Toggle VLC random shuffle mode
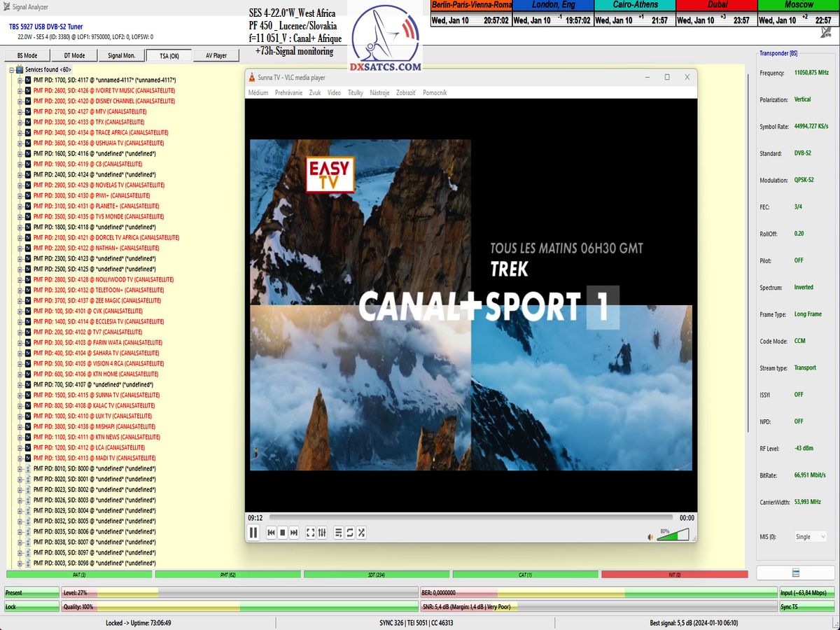This screenshot has height=630, width=840. 361,533
